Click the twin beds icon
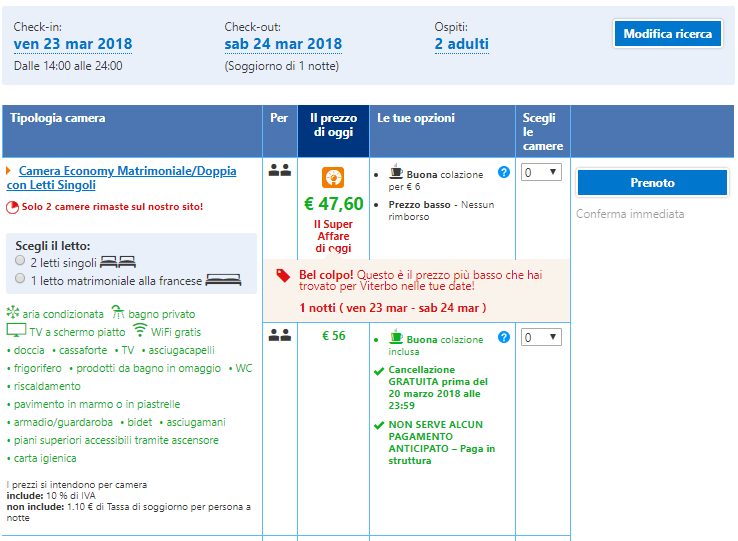Image resolution: width=738 pixels, height=541 pixels. [x=118, y=261]
